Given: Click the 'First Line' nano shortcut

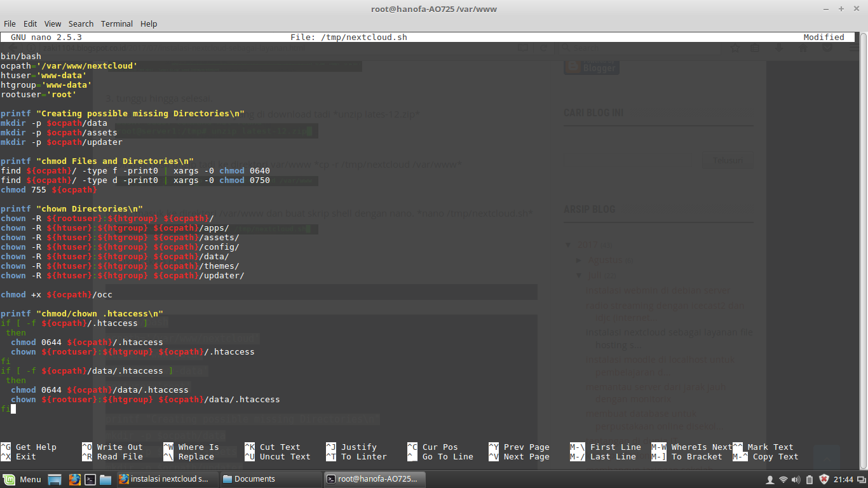Looking at the screenshot, I should pos(606,447).
